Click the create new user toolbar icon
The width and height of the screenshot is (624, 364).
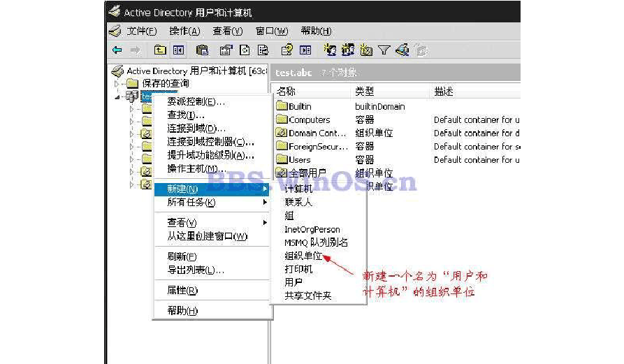click(x=330, y=50)
